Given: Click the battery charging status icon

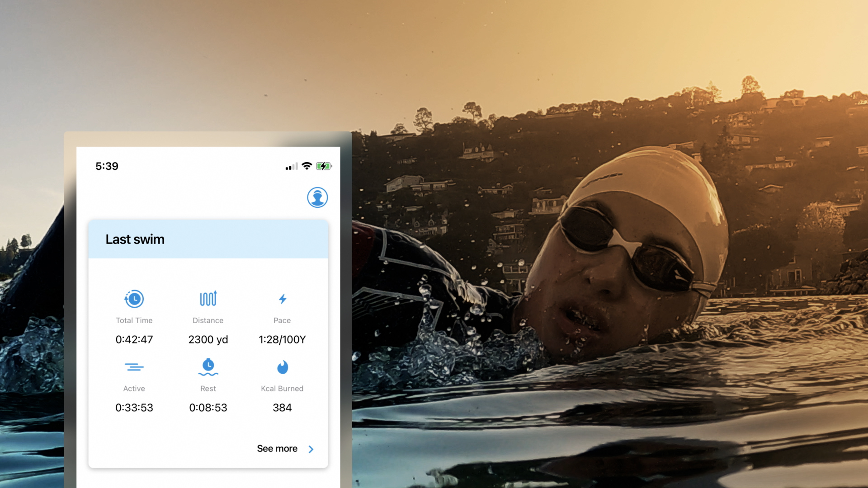Looking at the screenshot, I should (x=324, y=166).
